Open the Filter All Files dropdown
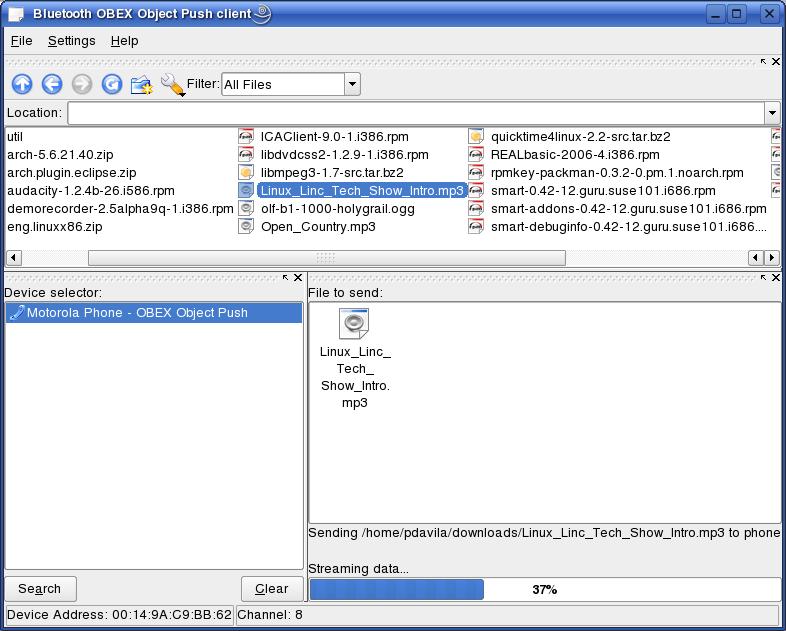Viewport: 786px width, 631px height. pyautogui.click(x=352, y=85)
